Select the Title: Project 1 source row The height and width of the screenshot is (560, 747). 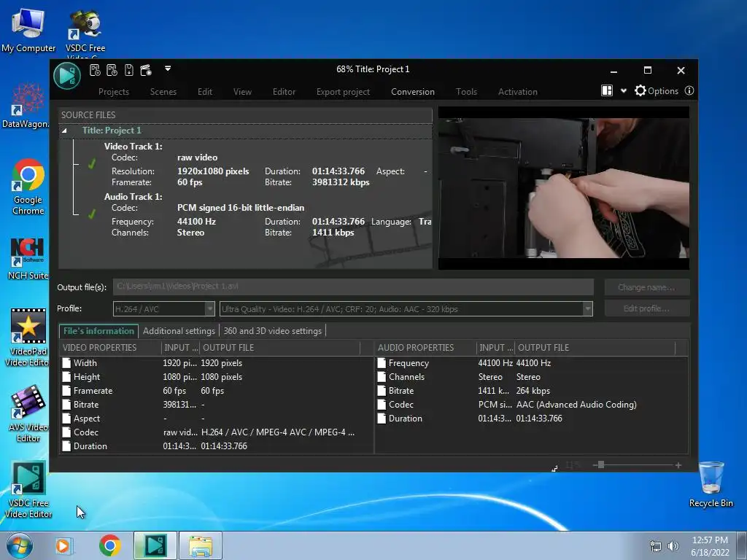tap(245, 131)
